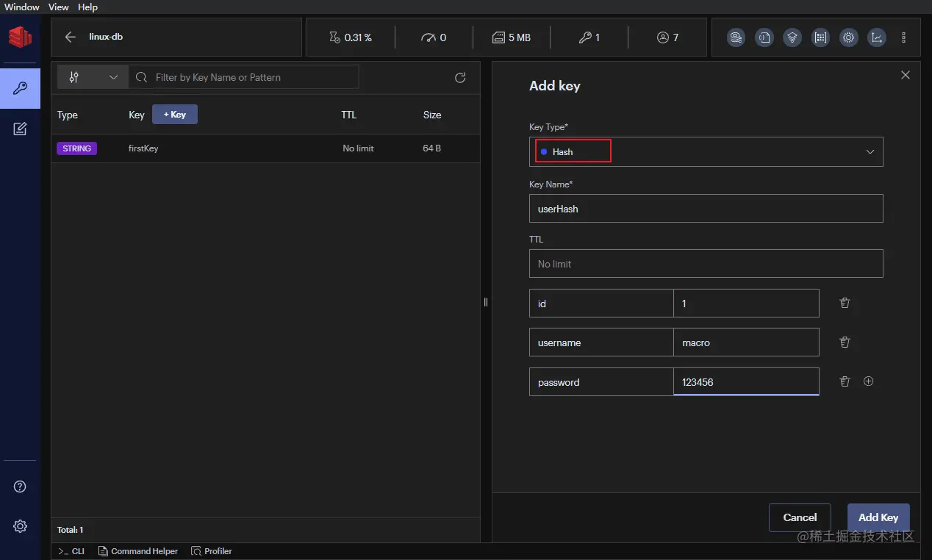Viewport: 932px width, 560px height.
Task: Click the connected clients indicator showing 7
Action: (667, 37)
